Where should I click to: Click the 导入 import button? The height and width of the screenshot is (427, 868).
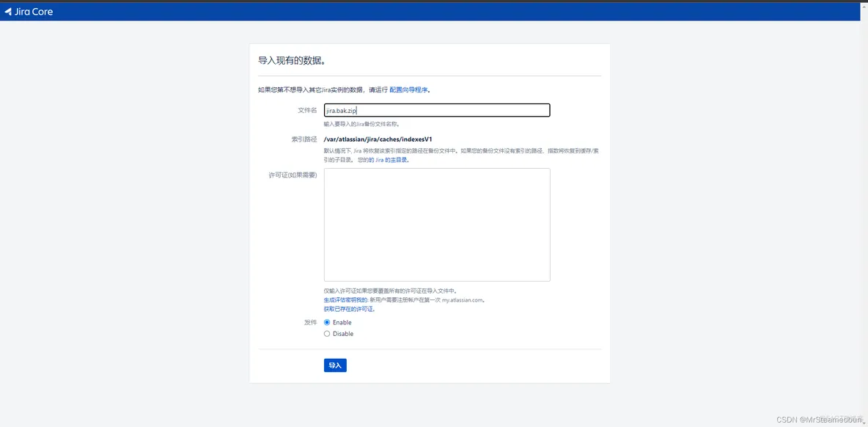coord(335,365)
